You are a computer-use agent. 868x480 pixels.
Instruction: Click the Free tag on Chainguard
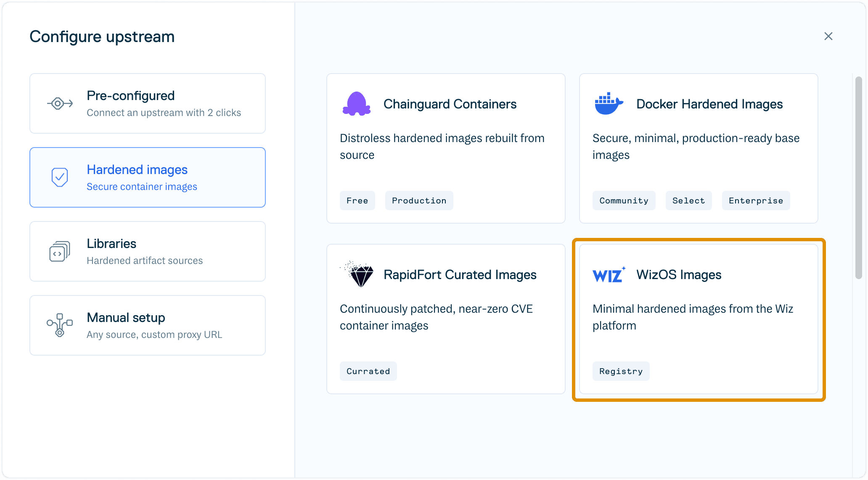[x=357, y=200]
